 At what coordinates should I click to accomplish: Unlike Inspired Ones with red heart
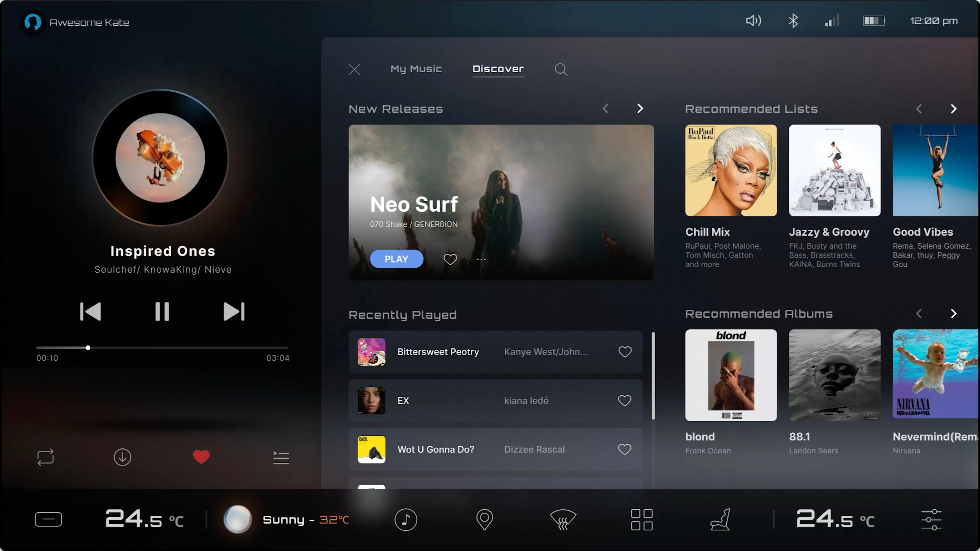(x=201, y=457)
